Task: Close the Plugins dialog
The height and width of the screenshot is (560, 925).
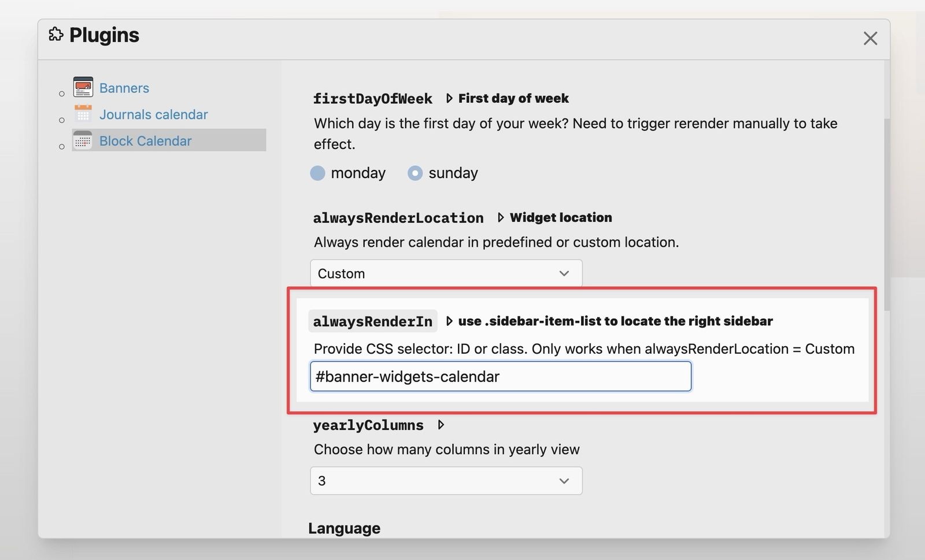Action: pyautogui.click(x=870, y=38)
